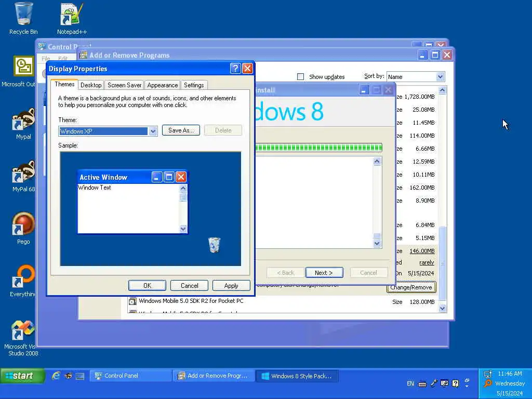Image resolution: width=532 pixels, height=399 pixels.
Task: Open the Appearance tab
Action: 163,85
